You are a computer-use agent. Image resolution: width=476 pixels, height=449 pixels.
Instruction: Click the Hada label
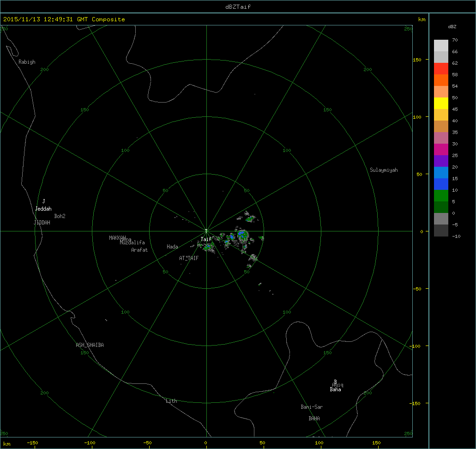tap(172, 247)
